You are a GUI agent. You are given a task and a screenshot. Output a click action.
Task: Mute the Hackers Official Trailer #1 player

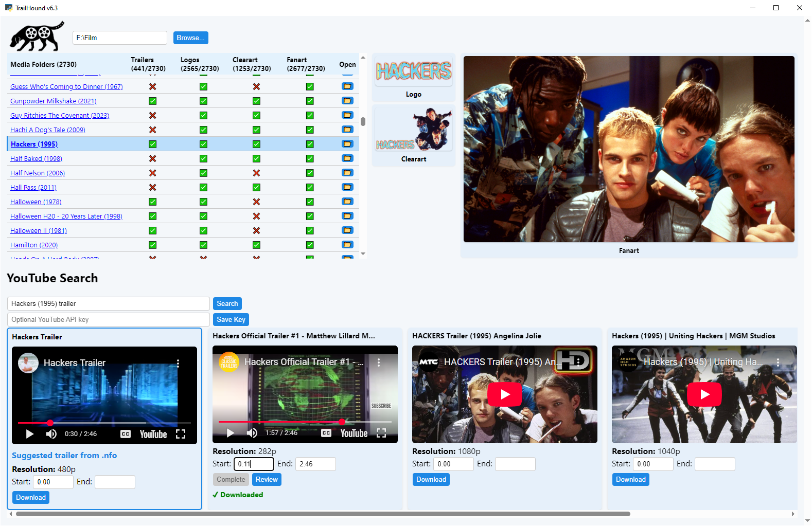[x=252, y=433]
